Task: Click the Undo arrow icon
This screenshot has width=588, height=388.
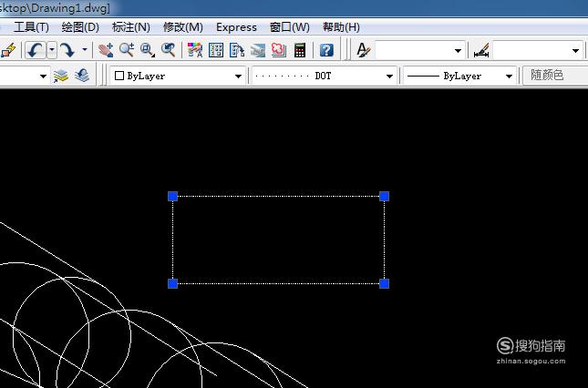Action: 36,50
